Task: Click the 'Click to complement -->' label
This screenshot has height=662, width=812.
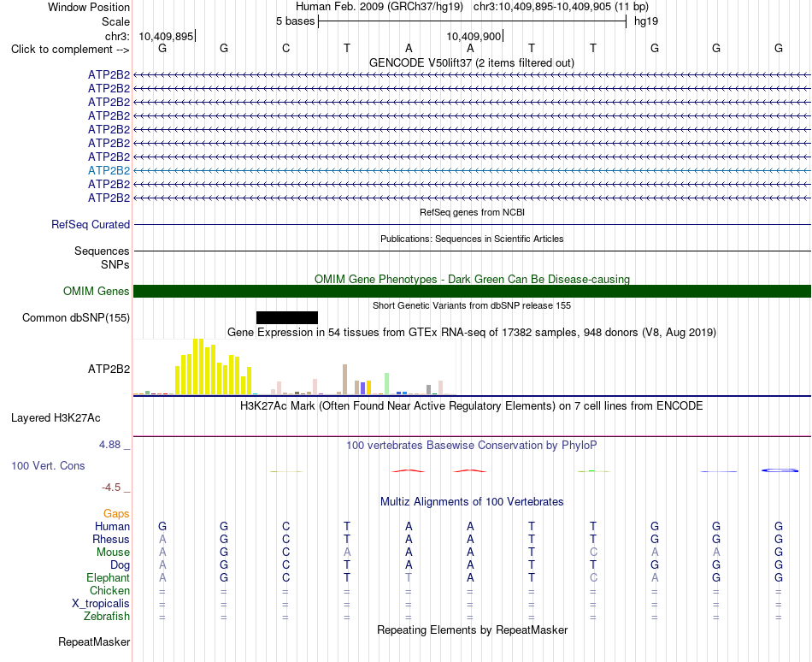Action: click(70, 50)
